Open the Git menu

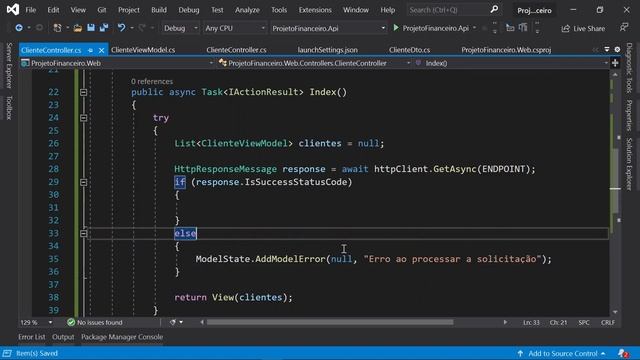tap(102, 10)
